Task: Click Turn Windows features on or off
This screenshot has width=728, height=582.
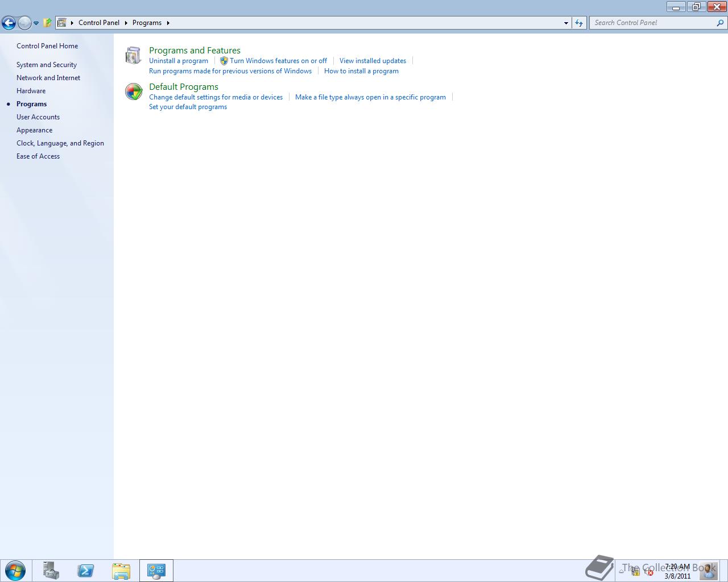Action: point(278,61)
